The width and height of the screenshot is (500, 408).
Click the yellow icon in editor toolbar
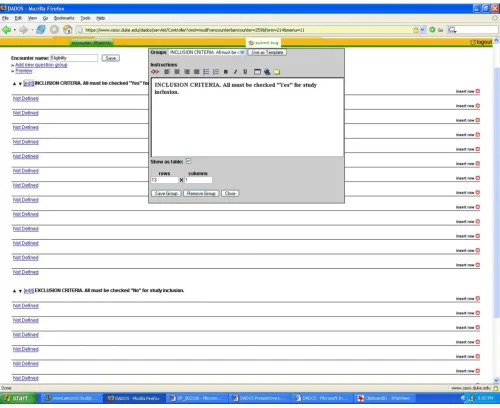[277, 72]
